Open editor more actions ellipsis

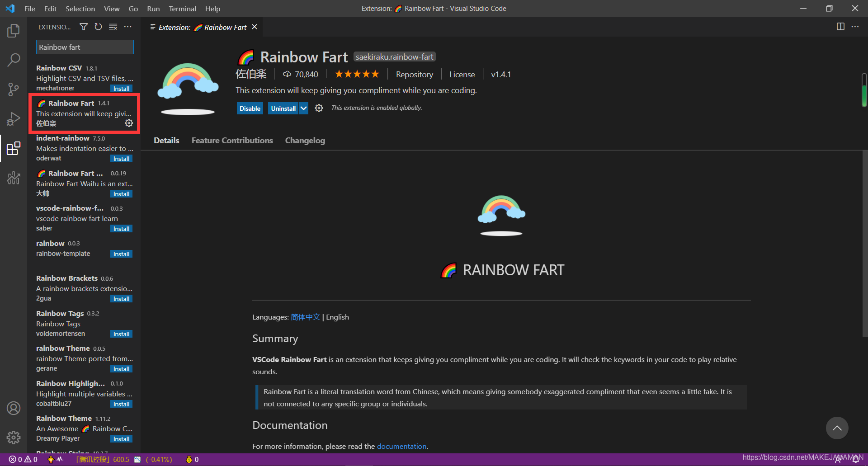[855, 27]
